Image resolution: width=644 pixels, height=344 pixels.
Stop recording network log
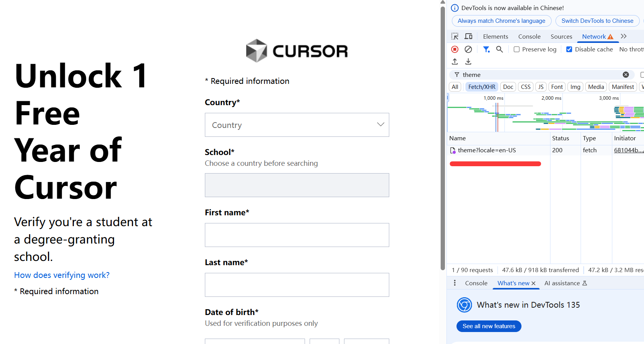click(x=455, y=49)
